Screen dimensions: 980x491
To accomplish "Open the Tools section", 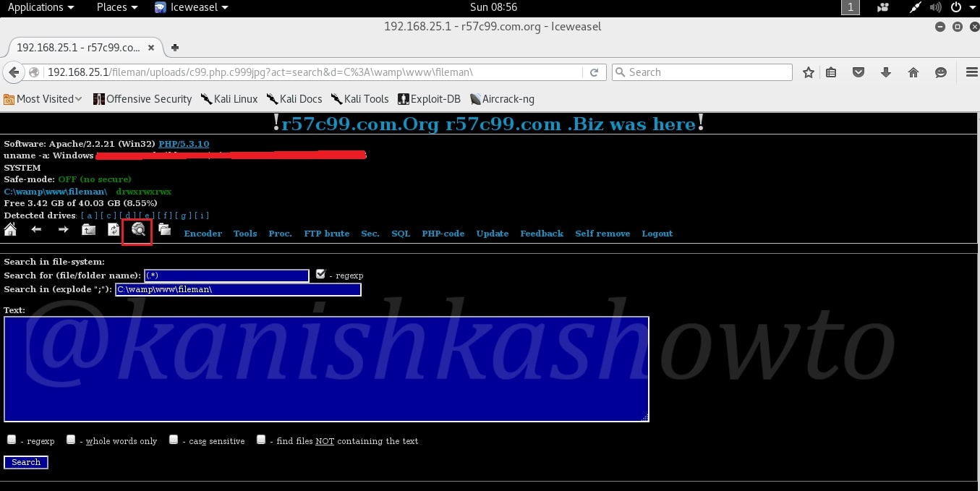I will pyautogui.click(x=245, y=234).
